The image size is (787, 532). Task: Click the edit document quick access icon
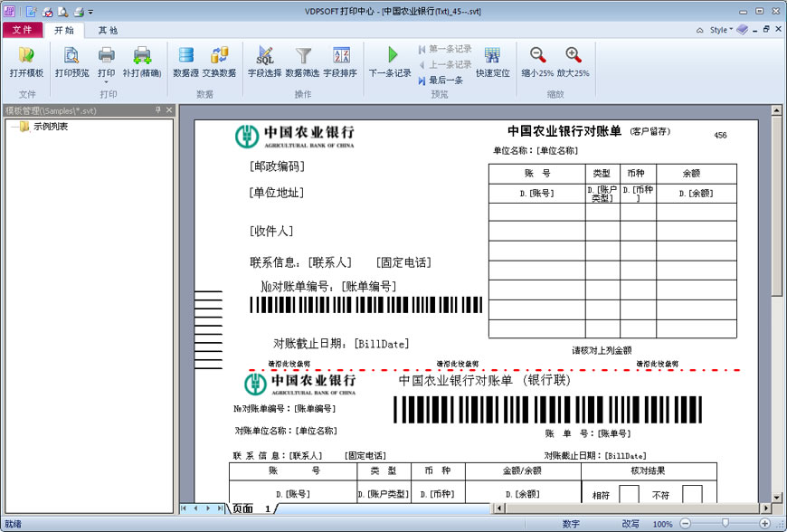(x=31, y=12)
